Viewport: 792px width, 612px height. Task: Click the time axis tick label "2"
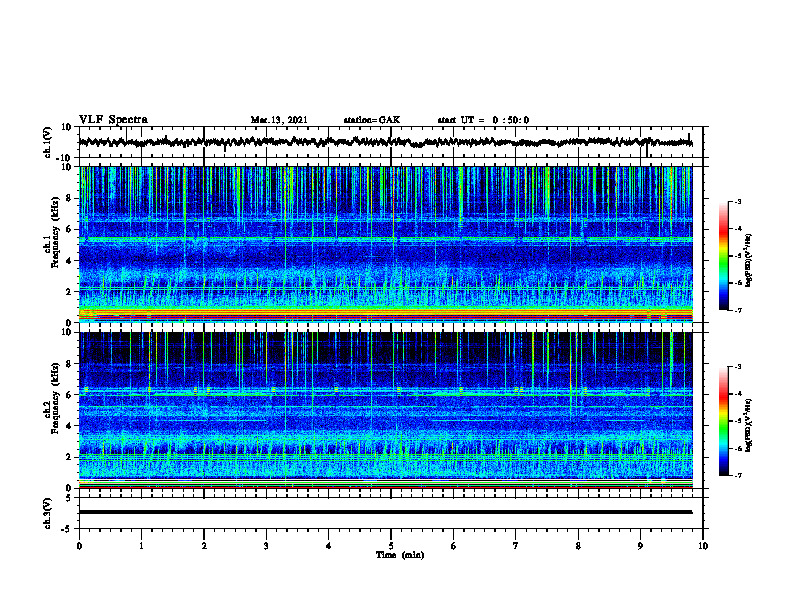tap(204, 546)
